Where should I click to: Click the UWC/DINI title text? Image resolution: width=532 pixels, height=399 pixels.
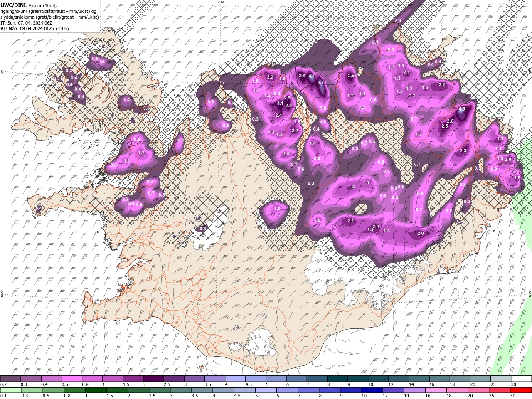pyautogui.click(x=13, y=5)
